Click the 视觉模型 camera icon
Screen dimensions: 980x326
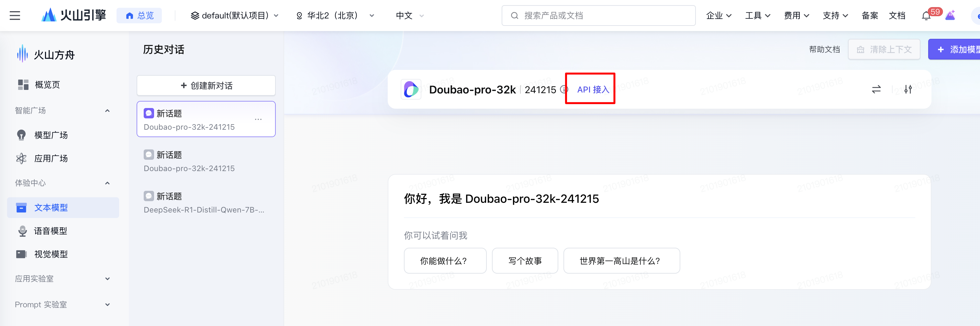pos(21,254)
